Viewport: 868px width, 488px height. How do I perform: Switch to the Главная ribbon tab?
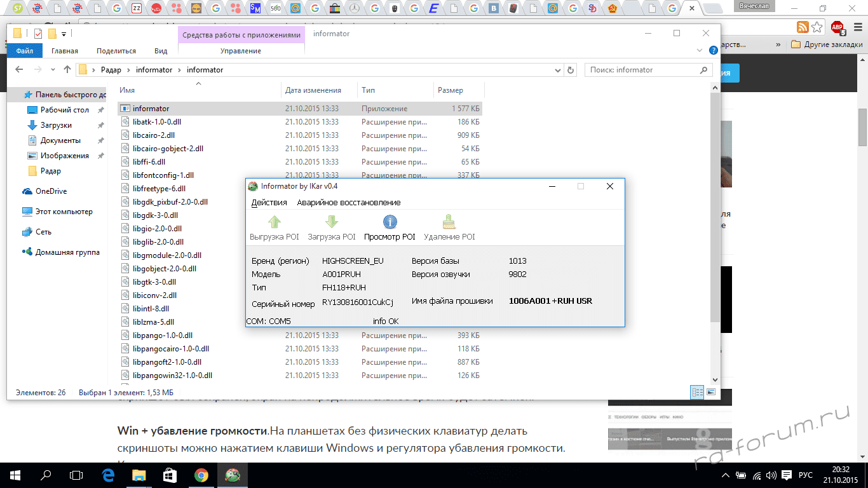[65, 51]
